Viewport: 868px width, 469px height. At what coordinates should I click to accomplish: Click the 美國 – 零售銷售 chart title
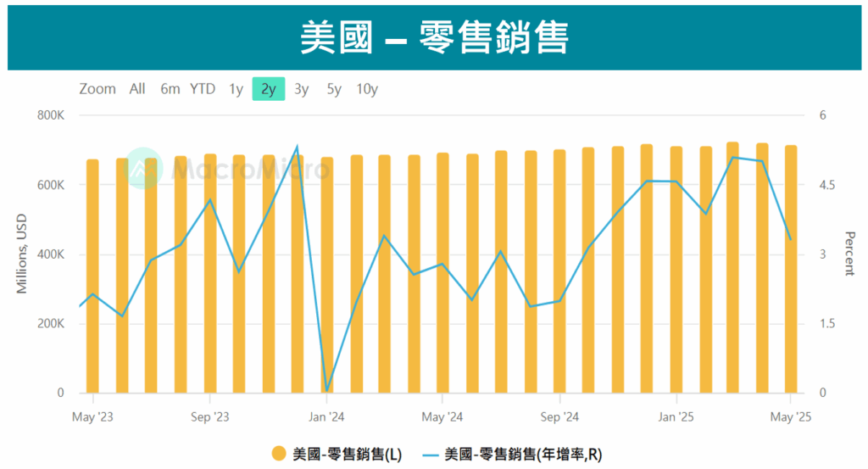coord(435,37)
